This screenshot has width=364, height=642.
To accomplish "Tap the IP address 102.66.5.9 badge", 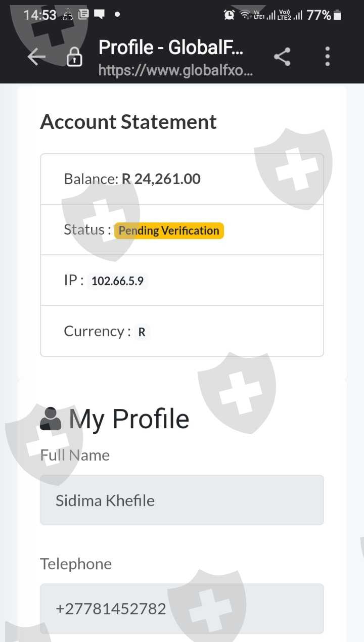I will coord(117,281).
